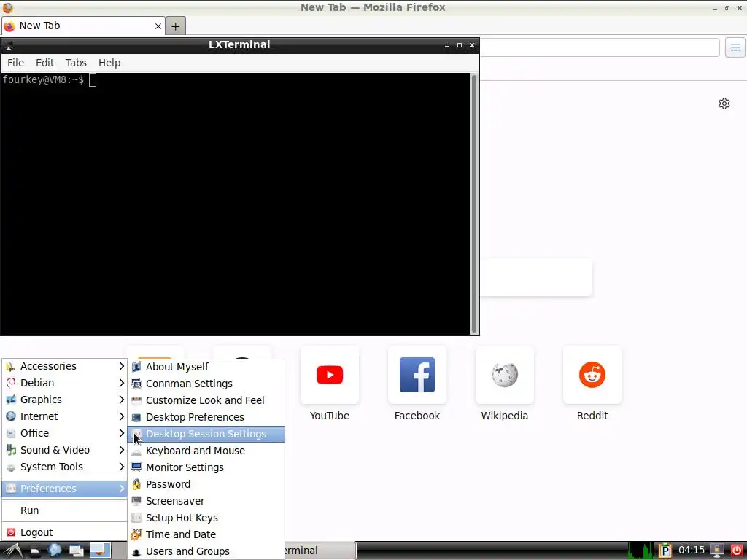Screen dimensions: 747x560
Task: Expand the Debian submenu
Action: click(x=64, y=383)
